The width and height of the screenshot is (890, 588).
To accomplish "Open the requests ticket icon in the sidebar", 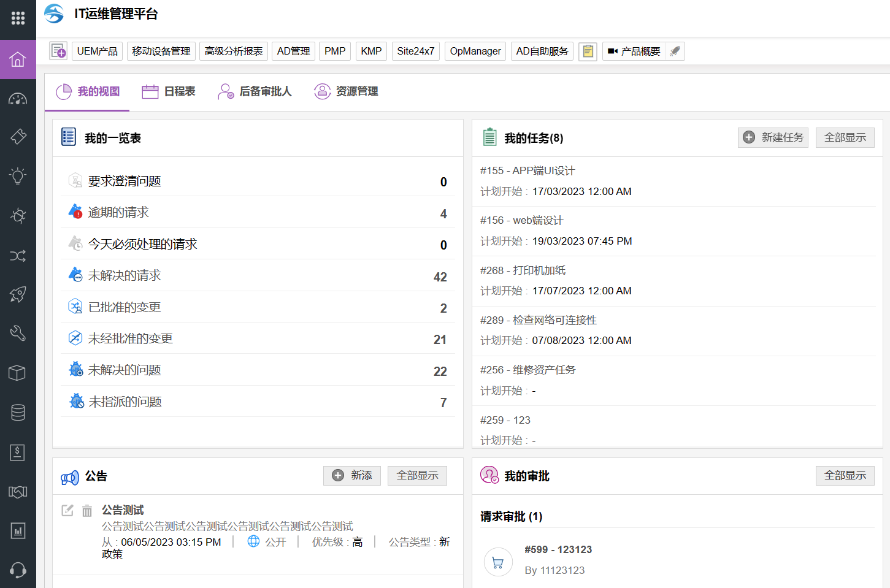I will 18,136.
